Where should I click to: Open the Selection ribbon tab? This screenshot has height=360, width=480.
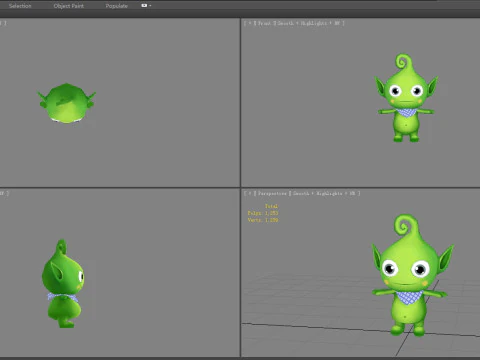pyautogui.click(x=20, y=6)
